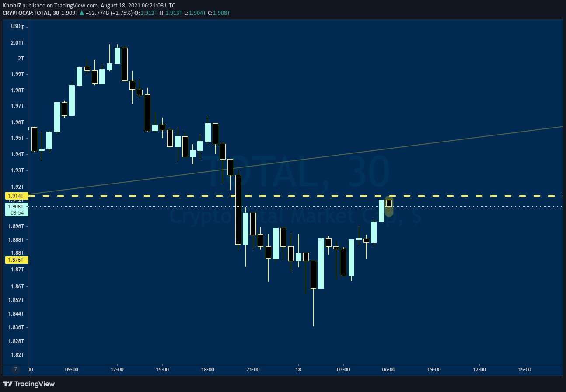Click the 1.852T price axis label

(x=17, y=300)
